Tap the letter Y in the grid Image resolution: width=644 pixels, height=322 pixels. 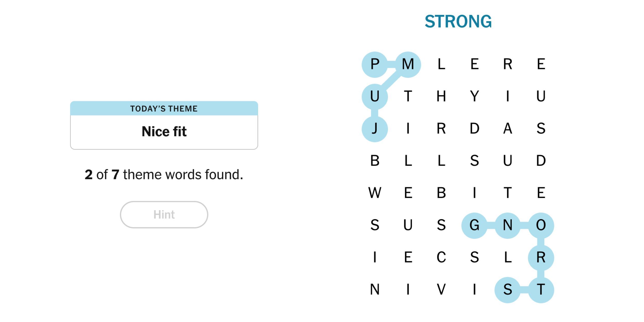click(x=474, y=96)
